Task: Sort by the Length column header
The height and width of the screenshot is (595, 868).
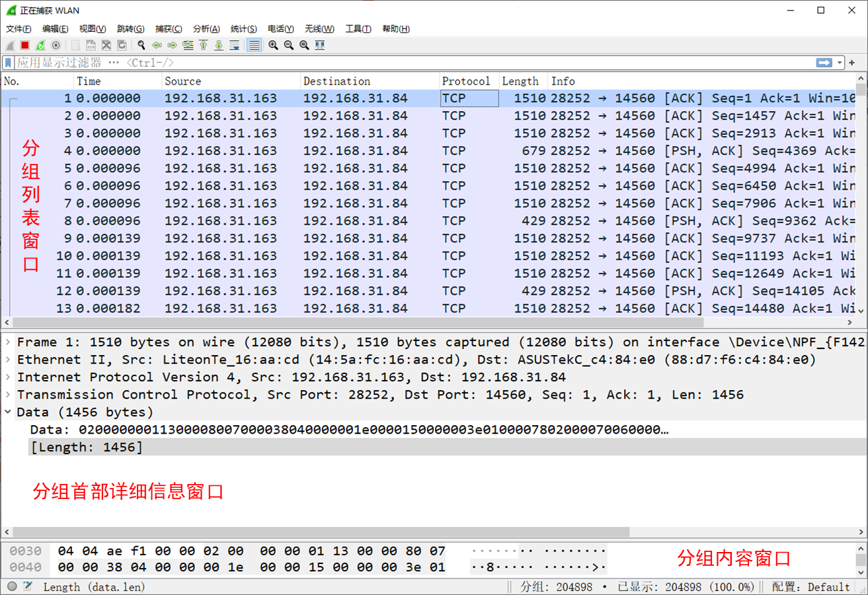Action: (x=524, y=81)
